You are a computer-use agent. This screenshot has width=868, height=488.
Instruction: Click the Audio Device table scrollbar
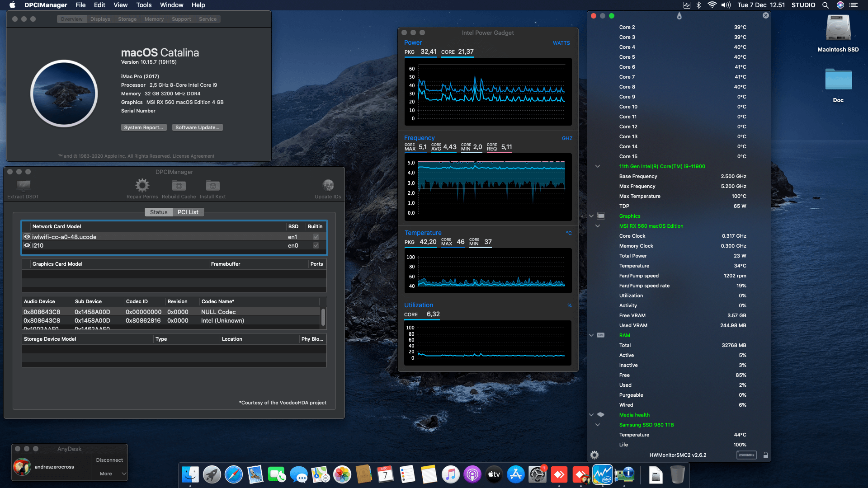323,317
